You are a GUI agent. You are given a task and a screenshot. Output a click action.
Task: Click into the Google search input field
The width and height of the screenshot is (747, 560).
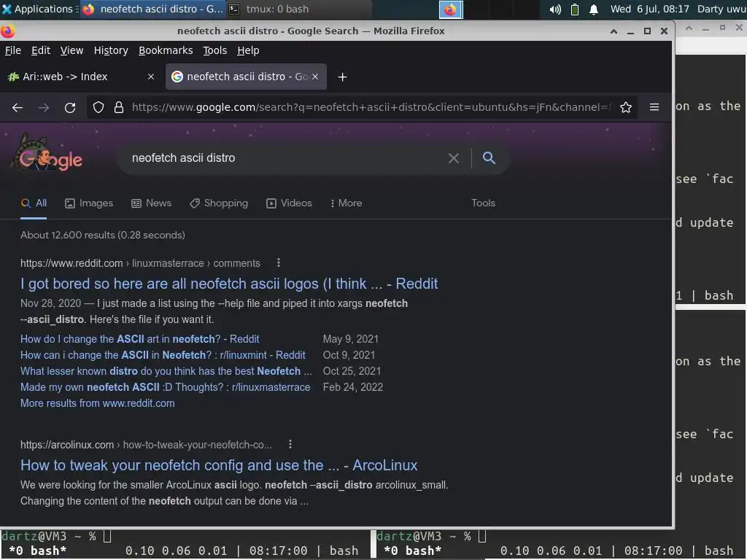(x=286, y=158)
